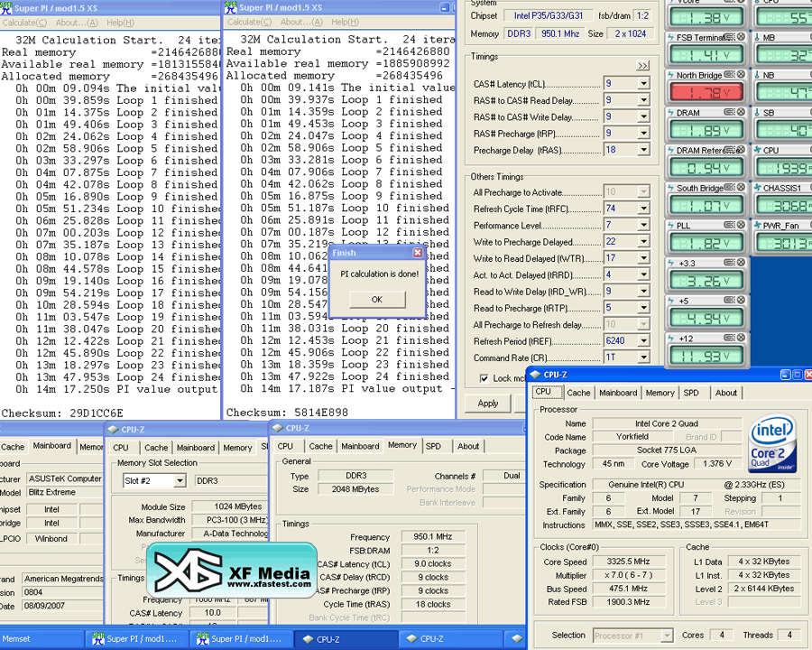Open the Refresh Cycle Time (tRFC) dropdown
This screenshot has height=650, width=812.
[643, 209]
